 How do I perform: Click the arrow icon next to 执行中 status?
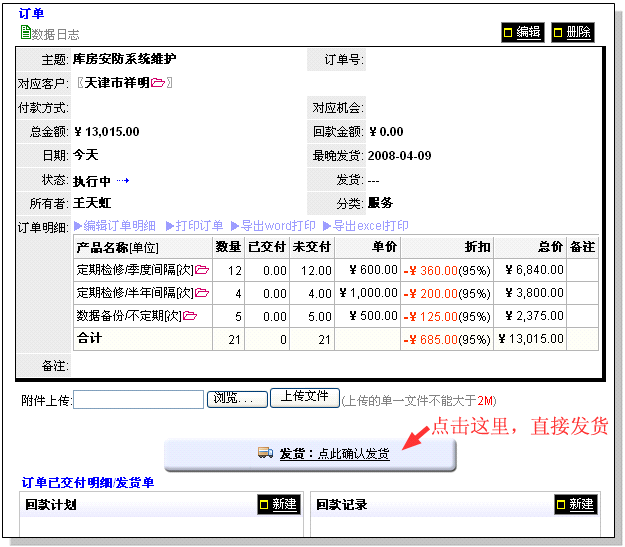[x=123, y=181]
